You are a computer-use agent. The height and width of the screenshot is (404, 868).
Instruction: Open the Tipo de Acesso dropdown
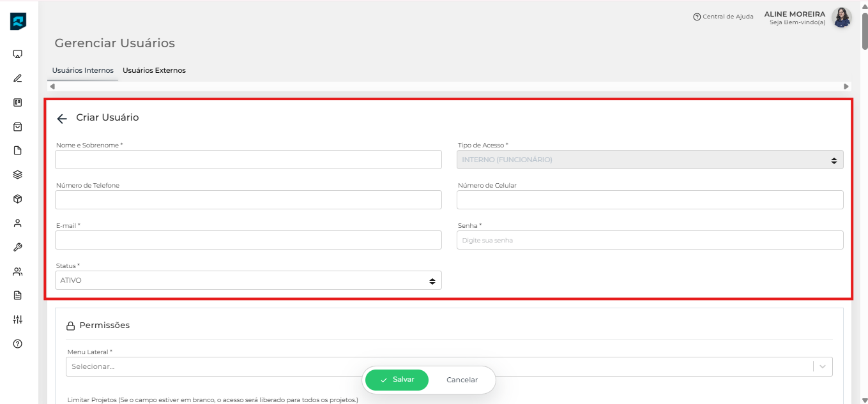click(x=649, y=160)
